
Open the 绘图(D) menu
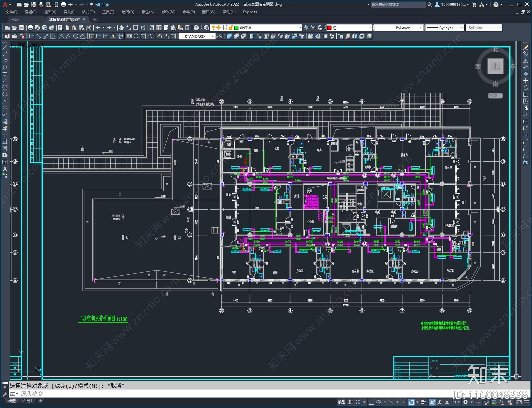(128, 12)
